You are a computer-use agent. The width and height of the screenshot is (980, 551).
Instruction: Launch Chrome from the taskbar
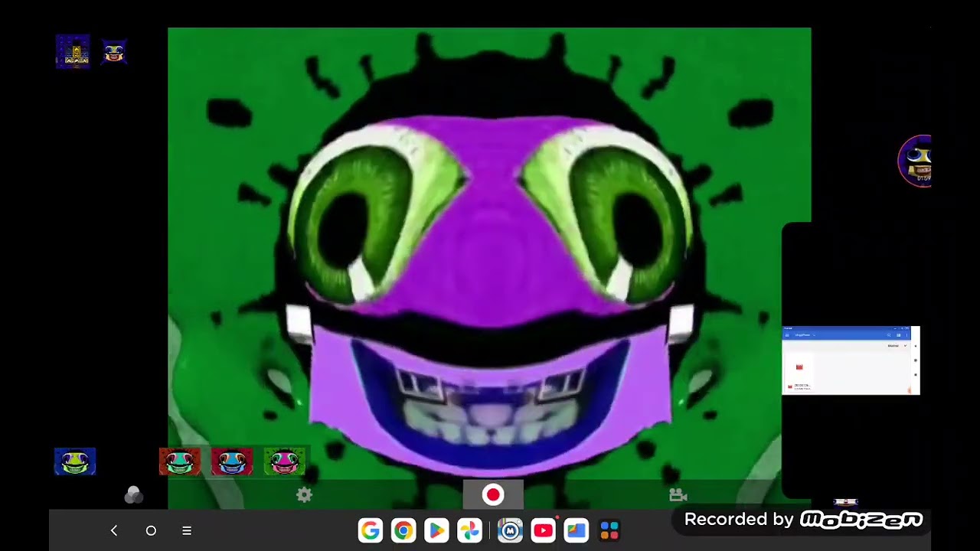pos(403,530)
